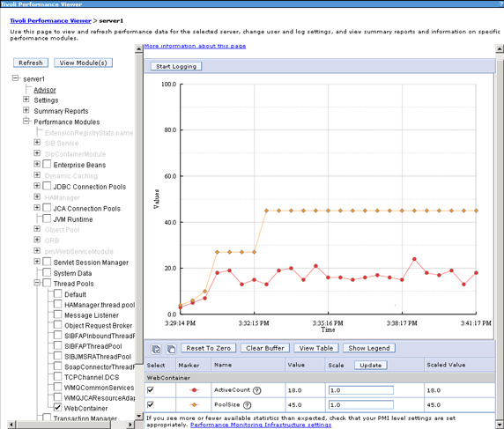Click the Scaled Value column header

[446, 365]
